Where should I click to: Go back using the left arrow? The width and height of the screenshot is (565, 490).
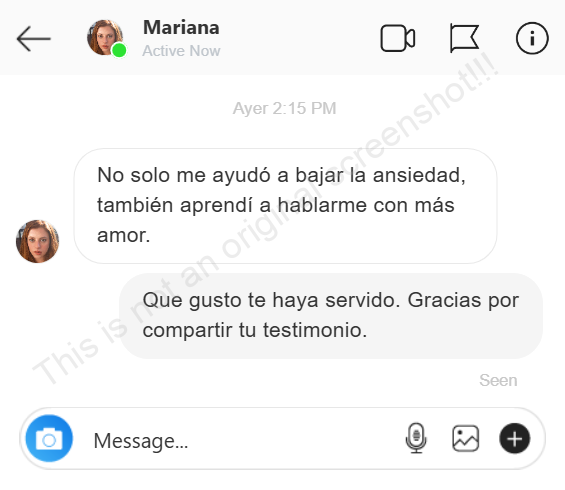[x=34, y=39]
